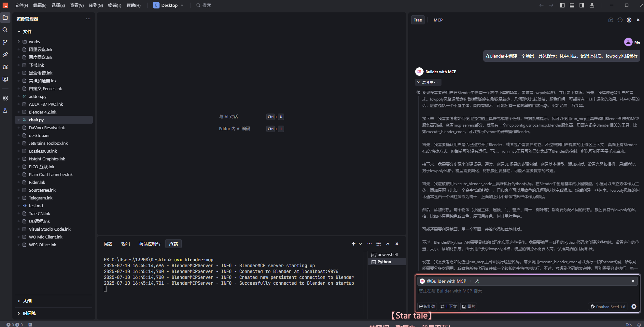Toggle the secondary side bar layout
Image resolution: width=644 pixels, height=327 pixels.
(581, 5)
